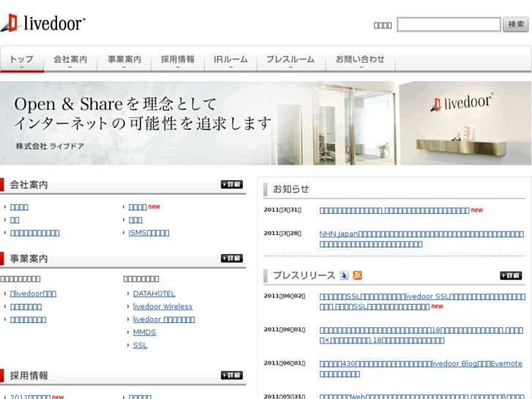
Task: Click the お知らせ section heading
Action: pyautogui.click(x=291, y=189)
